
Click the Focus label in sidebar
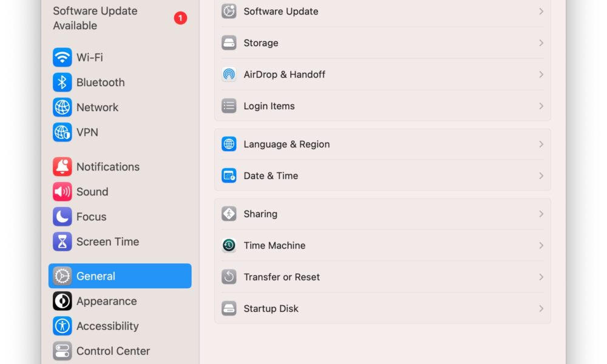[x=91, y=217]
